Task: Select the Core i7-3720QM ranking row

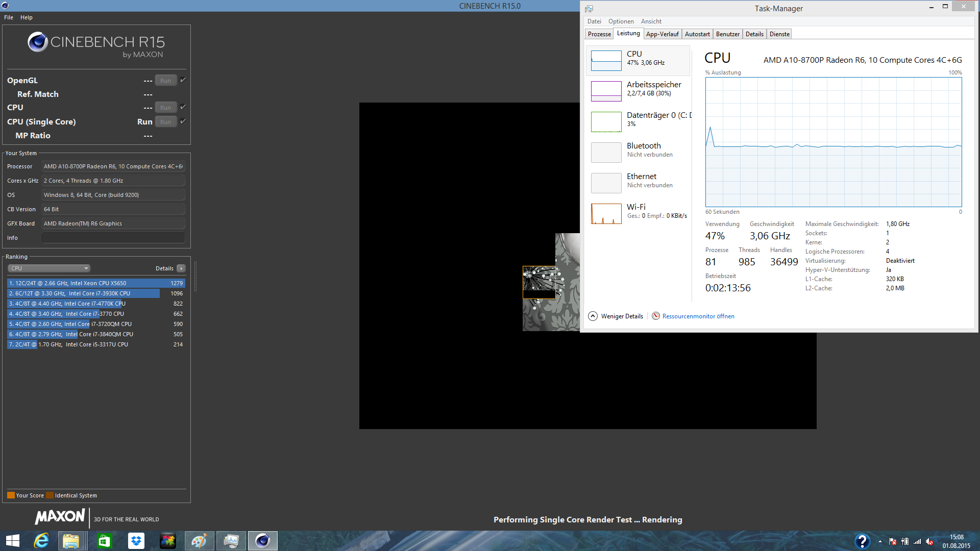Action: [96, 324]
